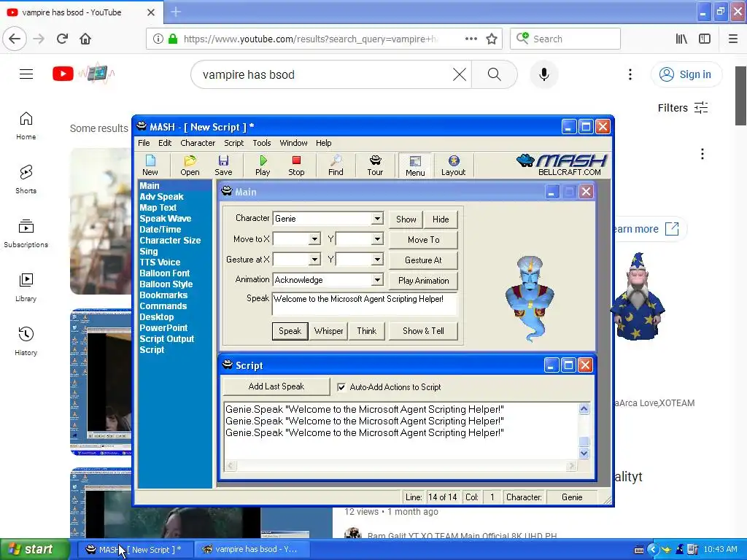Image resolution: width=747 pixels, height=560 pixels.
Task: Select Character Size in the sidebar
Action: coord(170,241)
